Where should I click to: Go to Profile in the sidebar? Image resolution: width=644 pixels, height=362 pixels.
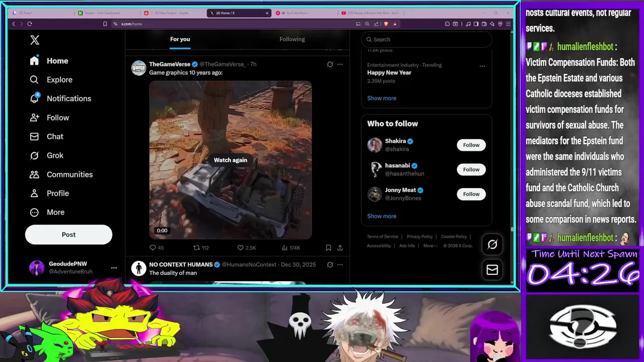[x=49, y=193]
